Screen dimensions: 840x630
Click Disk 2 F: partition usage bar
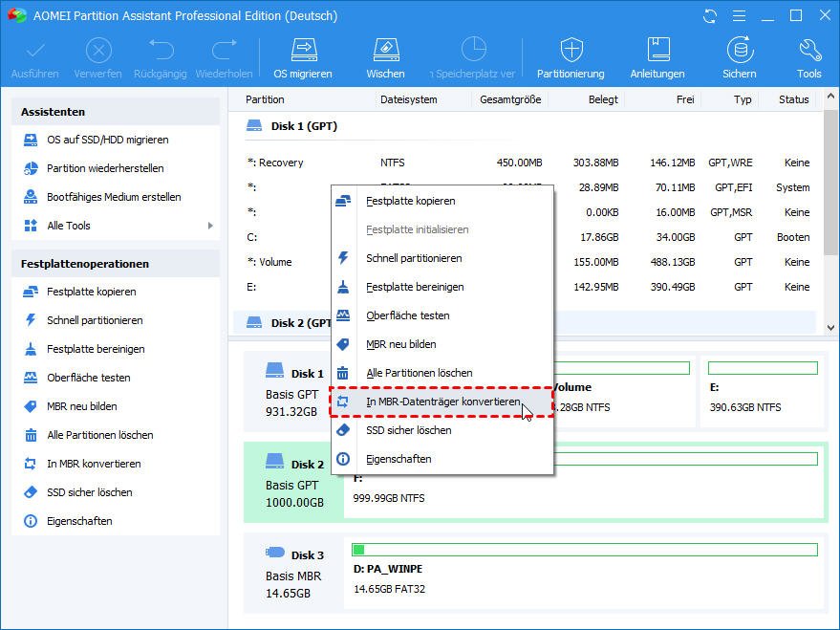686,459
